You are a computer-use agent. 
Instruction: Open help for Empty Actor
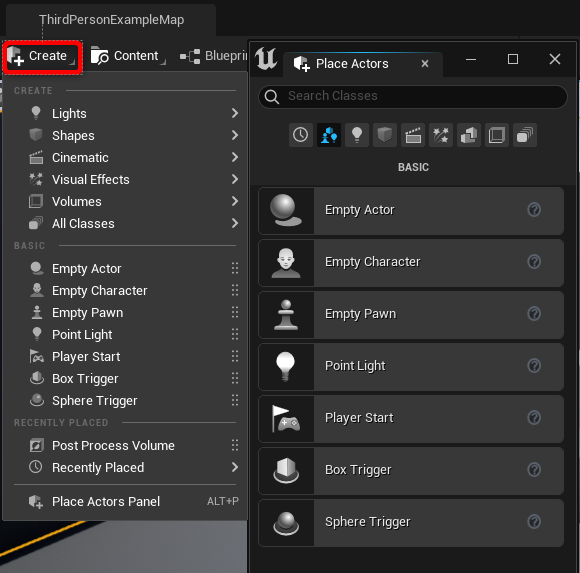coord(534,210)
